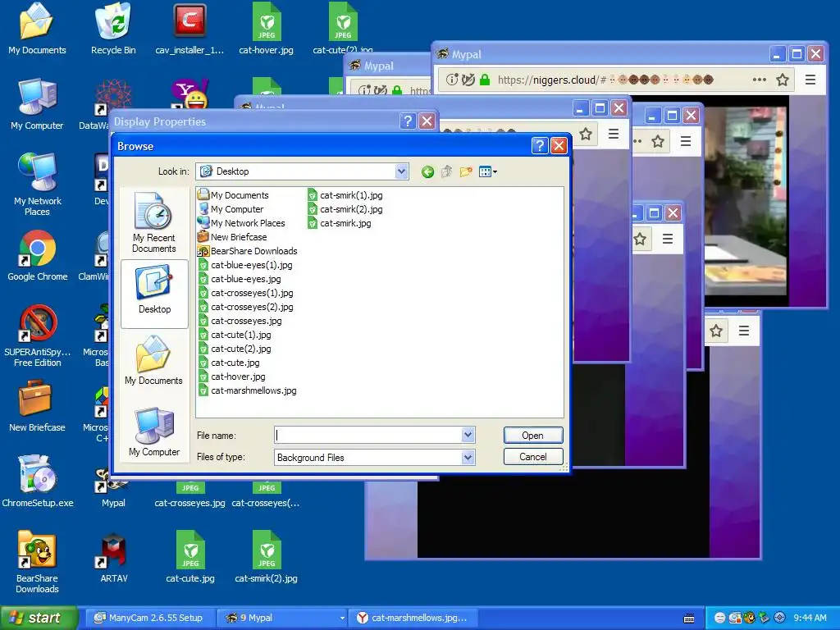Select the Mypal desktop shortcut
Screen dimensions: 840x630
113,488
